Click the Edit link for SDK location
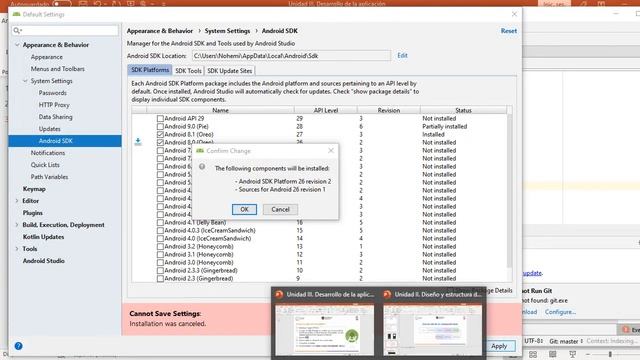 pyautogui.click(x=402, y=56)
